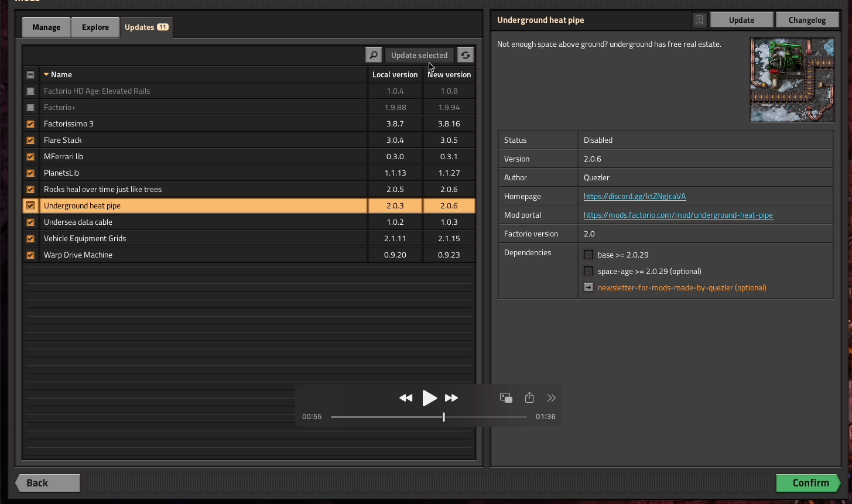Open the newsletter-for-mods dependency arrow icon
Image resolution: width=852 pixels, height=504 pixels.
click(588, 287)
